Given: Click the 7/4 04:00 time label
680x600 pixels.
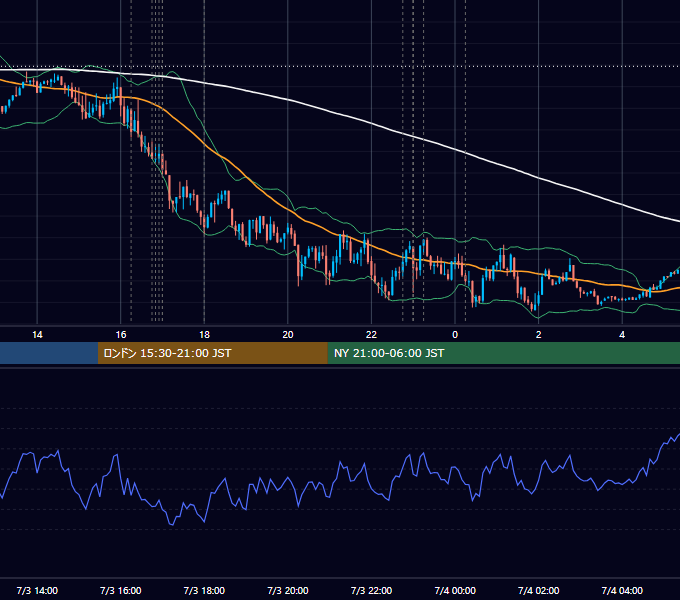Looking at the screenshot, I should [x=622, y=590].
